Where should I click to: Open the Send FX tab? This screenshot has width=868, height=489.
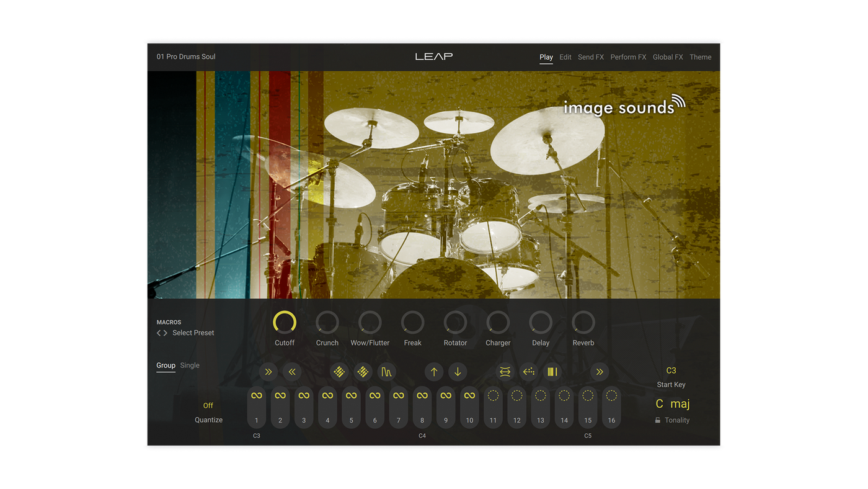coord(591,57)
